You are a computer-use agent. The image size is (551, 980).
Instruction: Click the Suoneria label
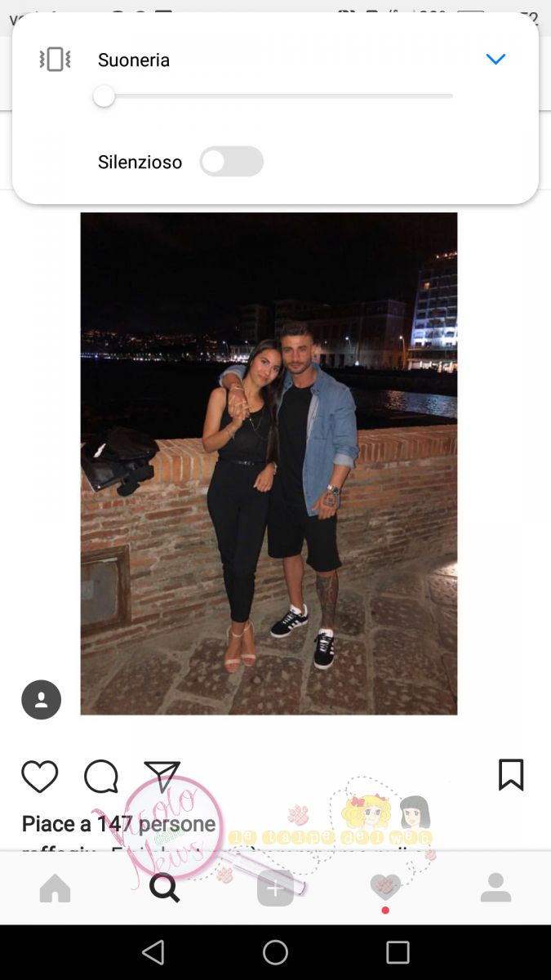click(x=134, y=60)
